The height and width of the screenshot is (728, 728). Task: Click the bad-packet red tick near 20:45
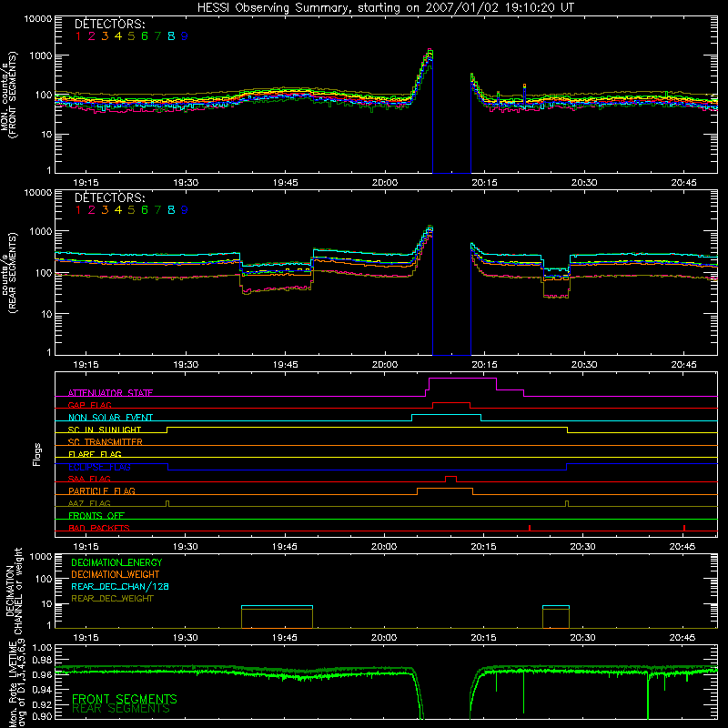(x=684, y=528)
